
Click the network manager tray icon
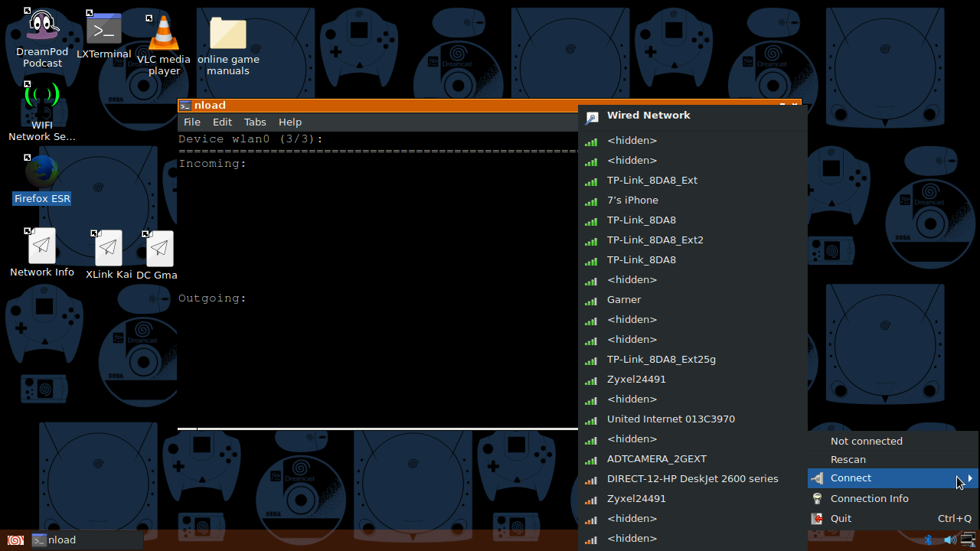tap(968, 540)
